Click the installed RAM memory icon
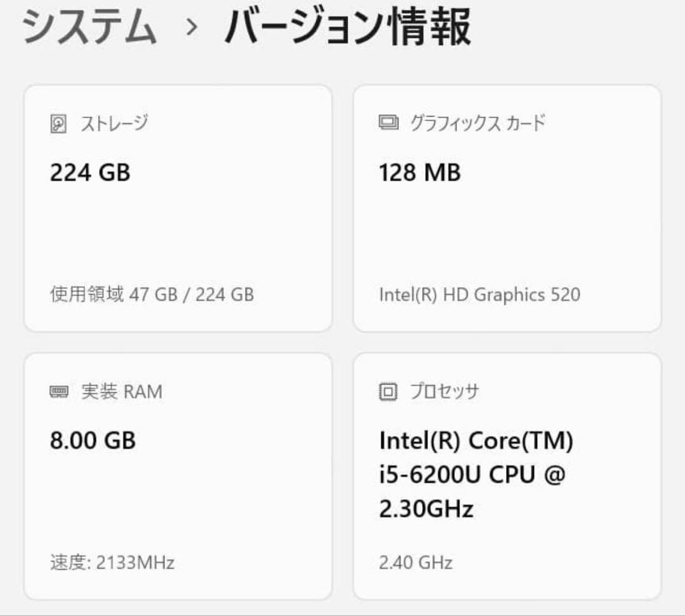Screen dimensions: 685x616 point(58,392)
